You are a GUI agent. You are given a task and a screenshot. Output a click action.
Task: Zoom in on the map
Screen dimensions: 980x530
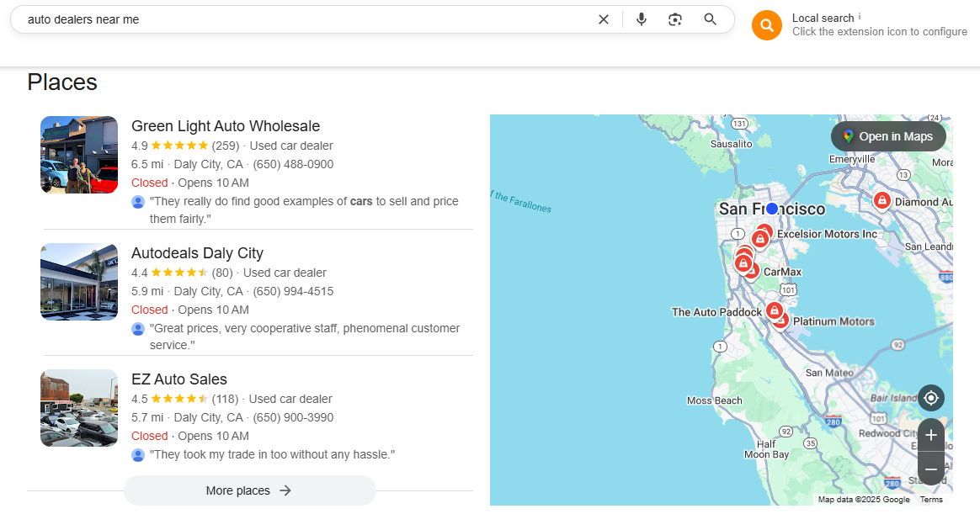click(x=930, y=435)
